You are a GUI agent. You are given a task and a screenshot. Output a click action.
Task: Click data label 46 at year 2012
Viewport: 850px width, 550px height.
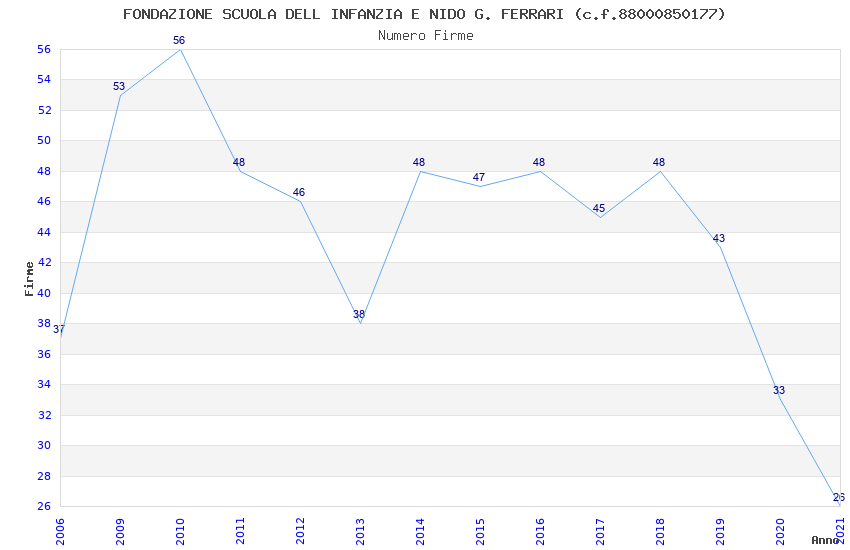299,192
